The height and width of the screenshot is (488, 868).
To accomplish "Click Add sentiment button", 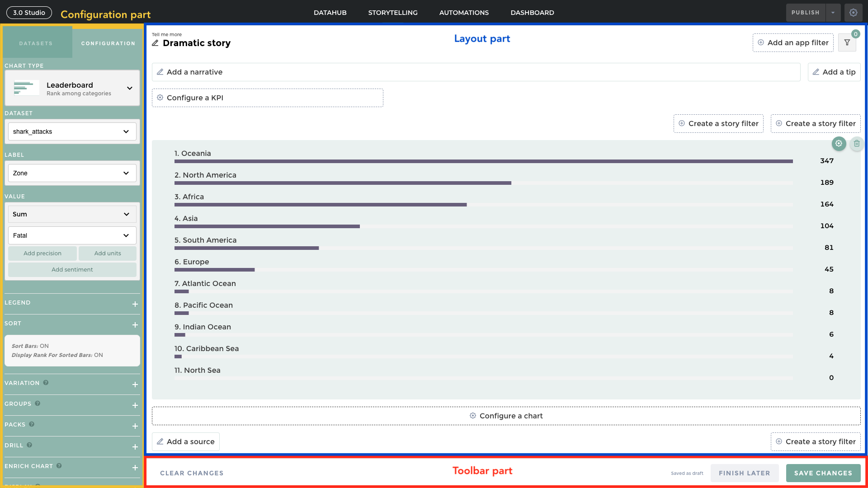I will point(72,270).
